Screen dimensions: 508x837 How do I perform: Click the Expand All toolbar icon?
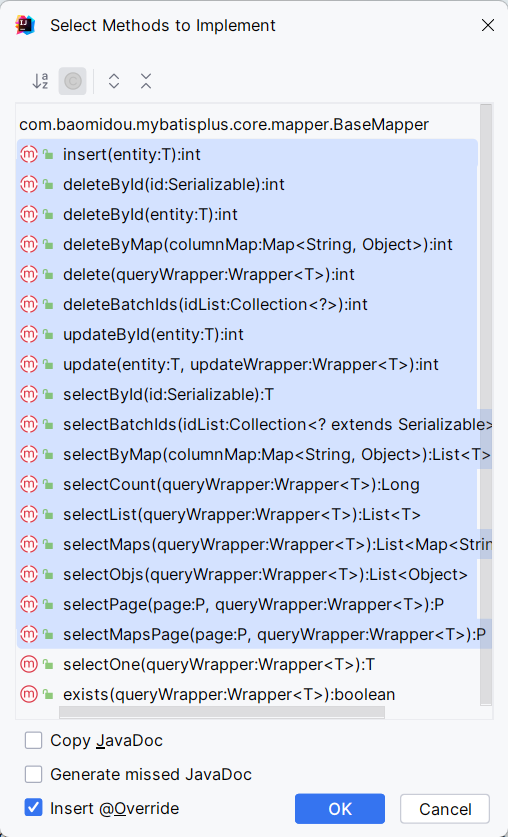point(114,81)
